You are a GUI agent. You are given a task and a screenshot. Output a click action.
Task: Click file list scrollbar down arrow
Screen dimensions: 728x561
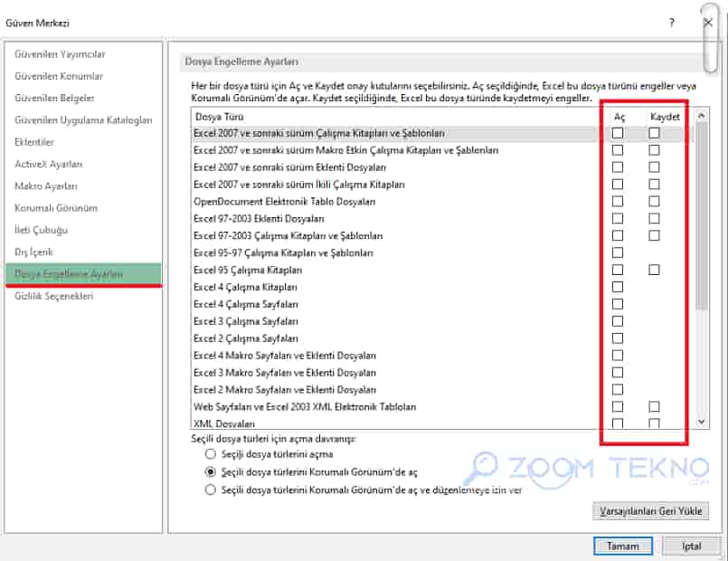(702, 422)
